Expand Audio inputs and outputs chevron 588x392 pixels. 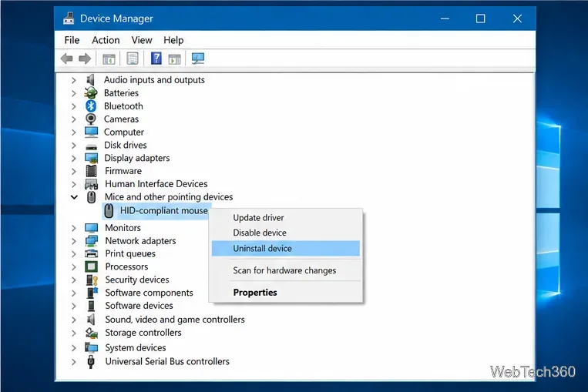point(74,80)
